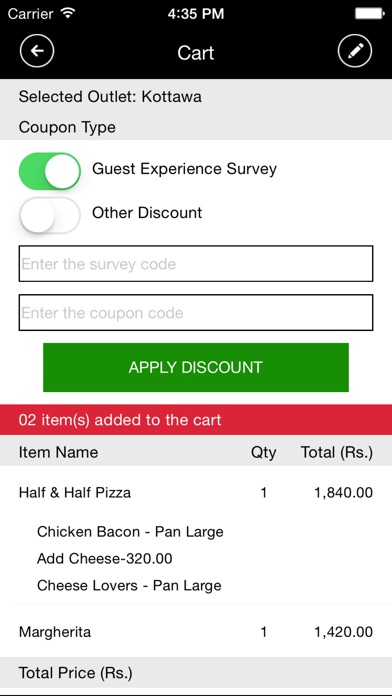This screenshot has width=392, height=696.
Task: Tap the Cart title in header
Action: (196, 53)
